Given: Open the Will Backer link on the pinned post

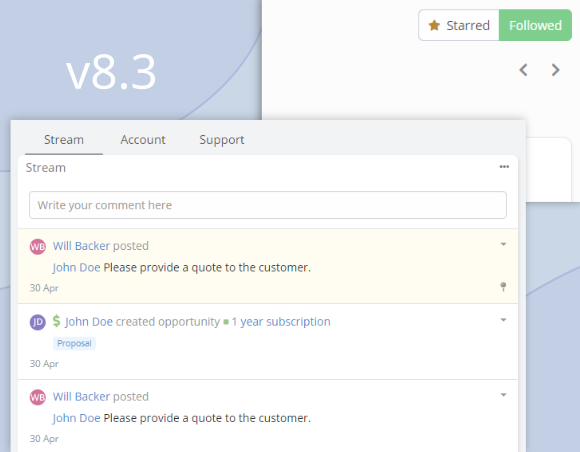Looking at the screenshot, I should coord(81,246).
